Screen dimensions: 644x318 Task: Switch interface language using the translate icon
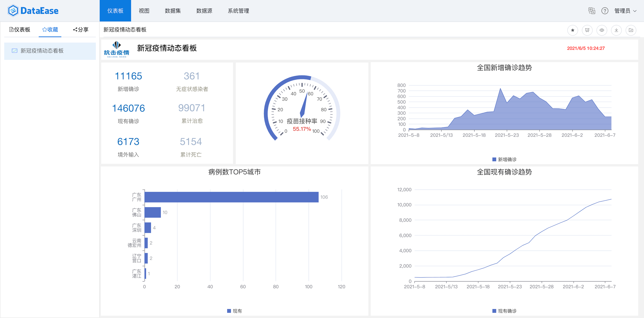tap(592, 10)
